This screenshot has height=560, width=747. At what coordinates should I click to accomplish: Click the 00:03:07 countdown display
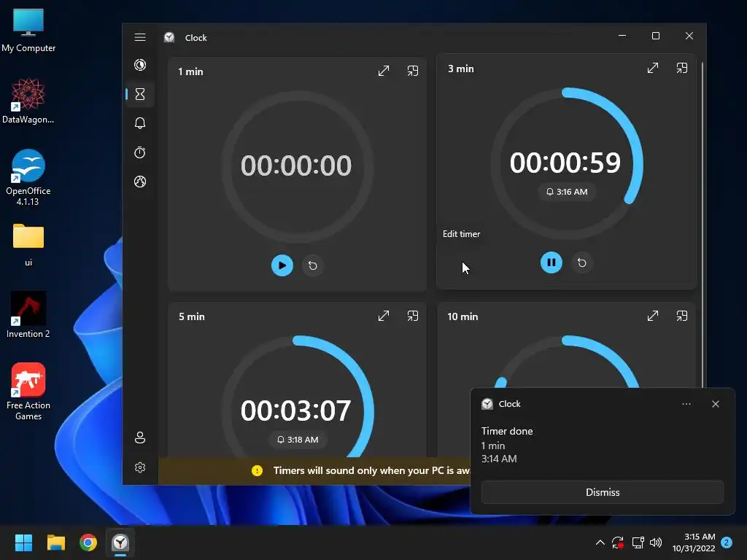tap(296, 411)
